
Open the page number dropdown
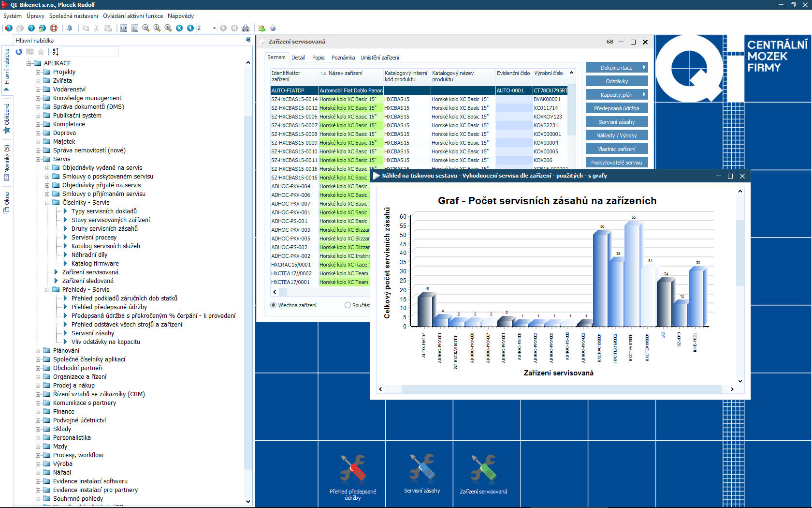click(x=214, y=28)
